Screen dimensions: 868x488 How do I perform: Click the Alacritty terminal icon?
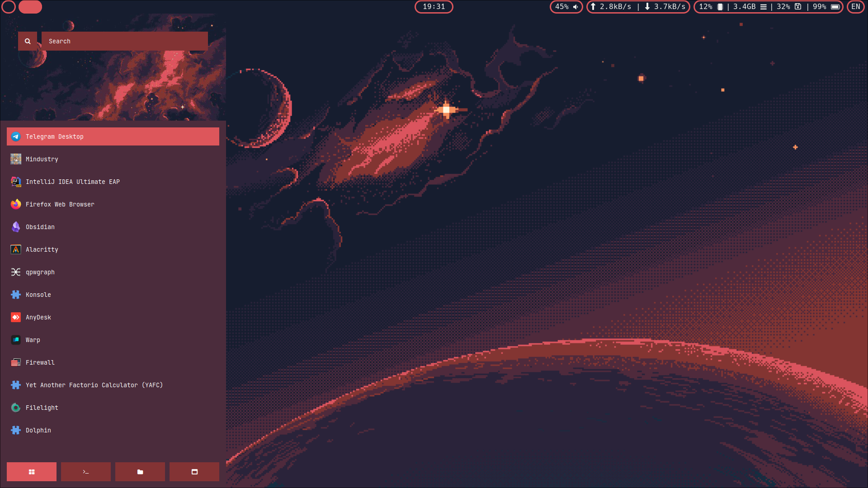click(16, 249)
